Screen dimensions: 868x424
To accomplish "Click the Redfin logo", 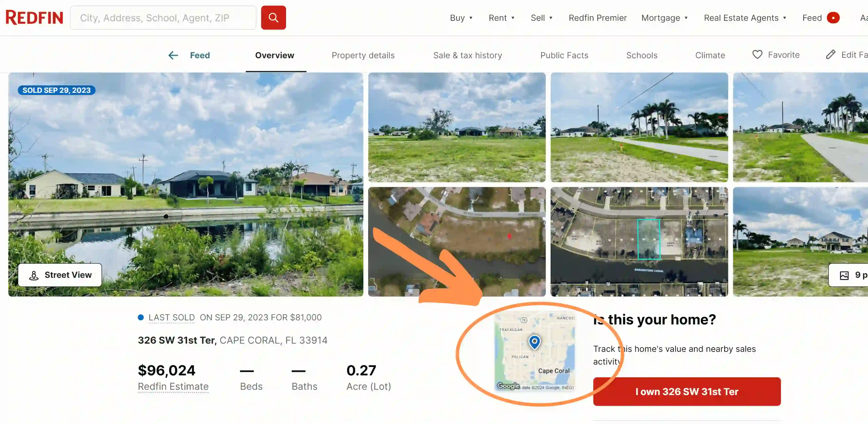I will click(x=34, y=18).
